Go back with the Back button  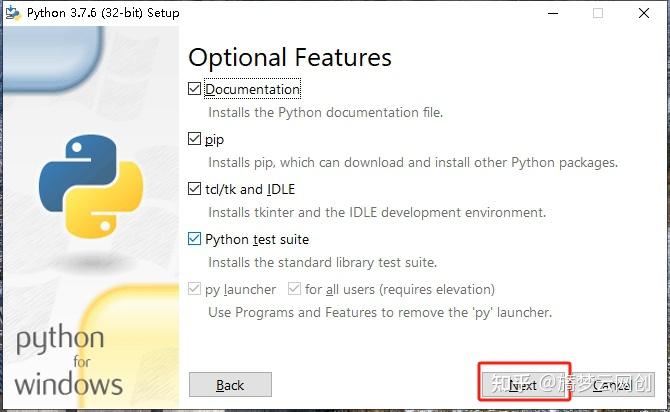coord(230,385)
